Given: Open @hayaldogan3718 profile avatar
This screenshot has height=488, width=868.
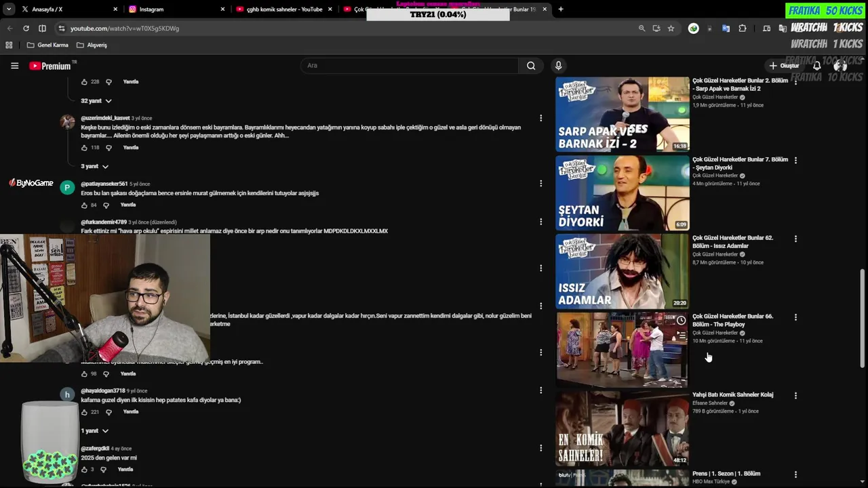Looking at the screenshot, I should (x=67, y=394).
